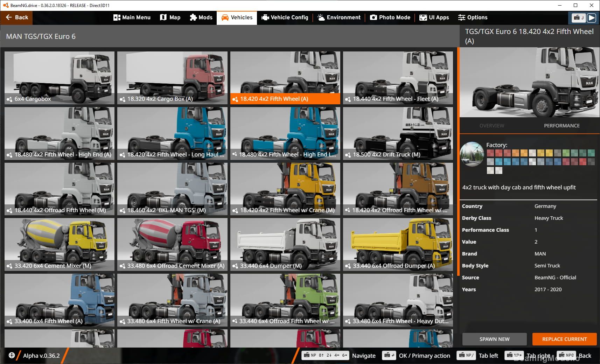Click the keyboard J shortcut icon
Image resolution: width=600 pixels, height=364 pixels.
tap(579, 17)
